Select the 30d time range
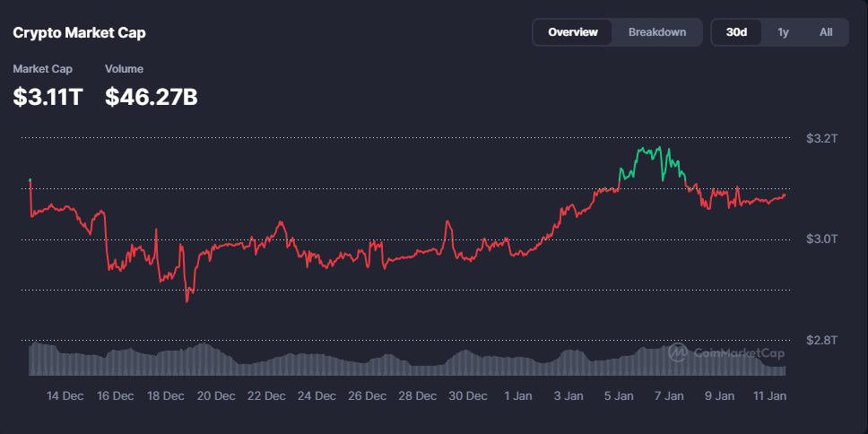Viewport: 868px width, 434px height. [x=736, y=32]
